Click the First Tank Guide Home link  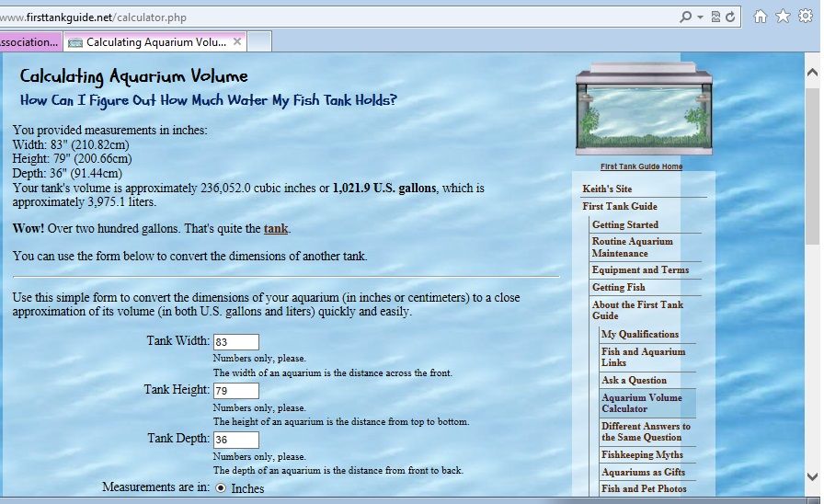[x=641, y=166]
